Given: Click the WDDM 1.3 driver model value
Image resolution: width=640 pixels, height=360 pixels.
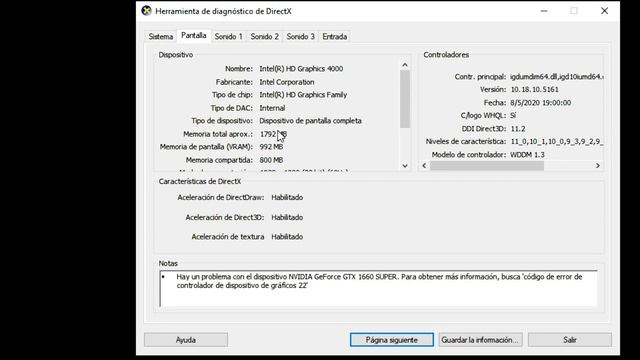Looking at the screenshot, I should 527,155.
